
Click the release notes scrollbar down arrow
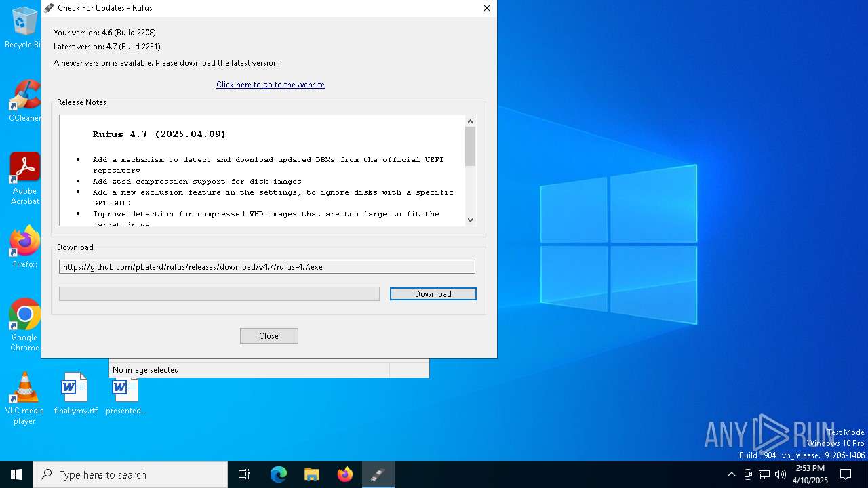point(471,220)
